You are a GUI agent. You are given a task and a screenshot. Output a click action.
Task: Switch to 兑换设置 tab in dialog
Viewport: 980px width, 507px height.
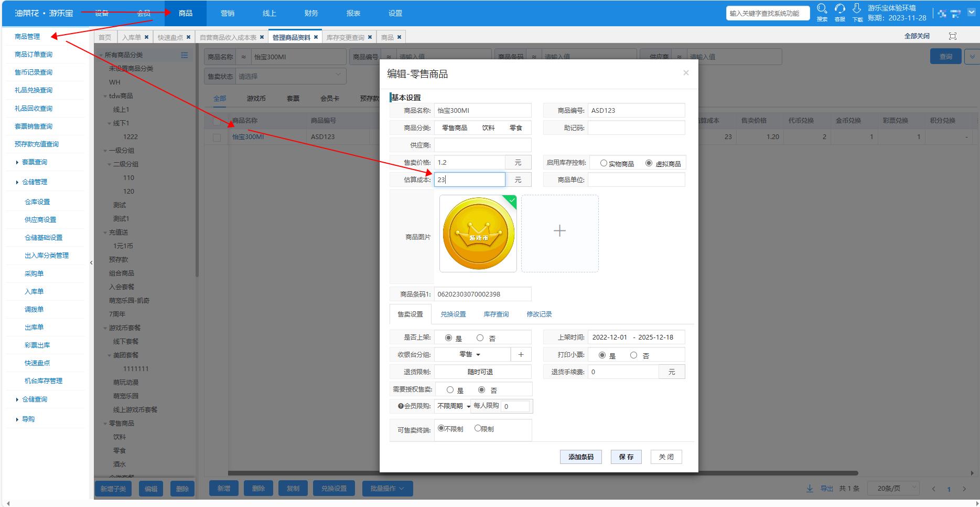[x=453, y=314]
